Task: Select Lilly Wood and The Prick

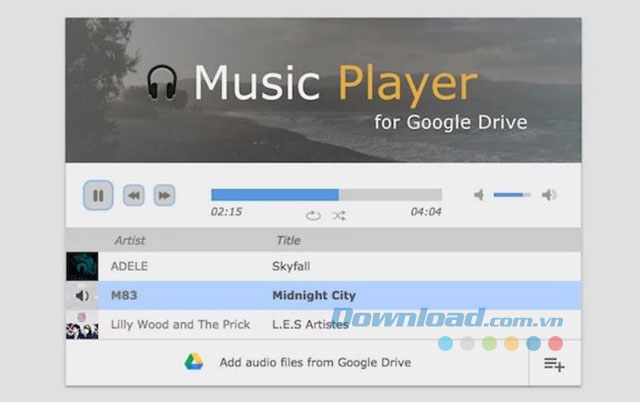Action: tap(180, 325)
